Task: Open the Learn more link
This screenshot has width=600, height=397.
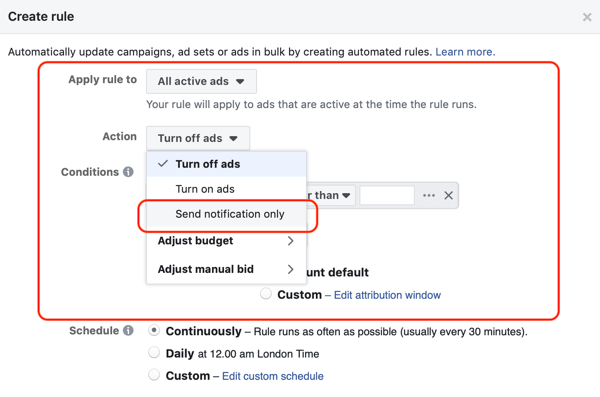Action: 465,52
